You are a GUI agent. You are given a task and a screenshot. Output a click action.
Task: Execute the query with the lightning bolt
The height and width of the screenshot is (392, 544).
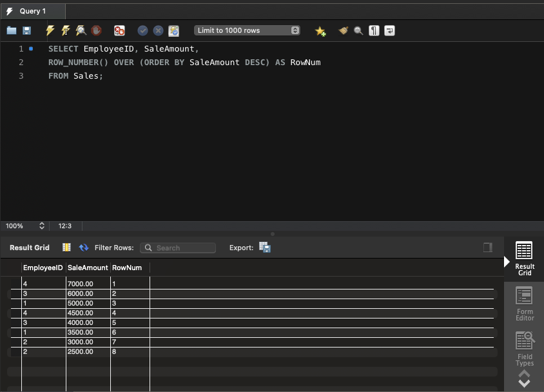50,30
